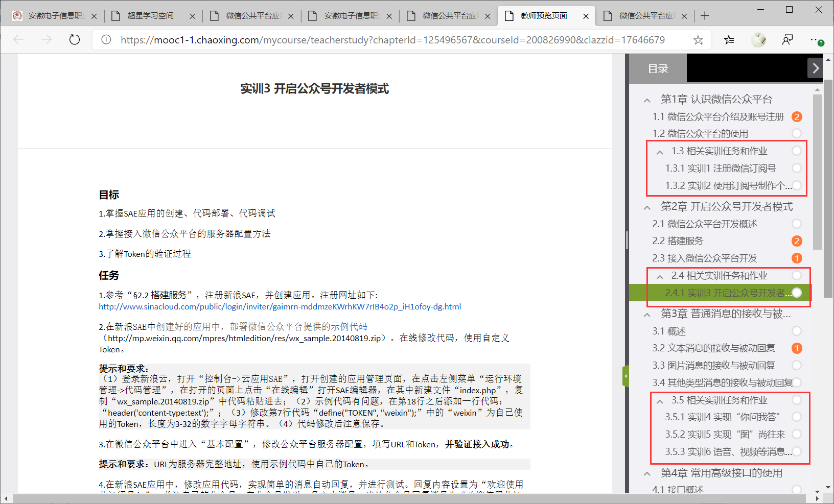Open the browser settings ellipsis menu
The height and width of the screenshot is (504, 834).
[x=816, y=40]
